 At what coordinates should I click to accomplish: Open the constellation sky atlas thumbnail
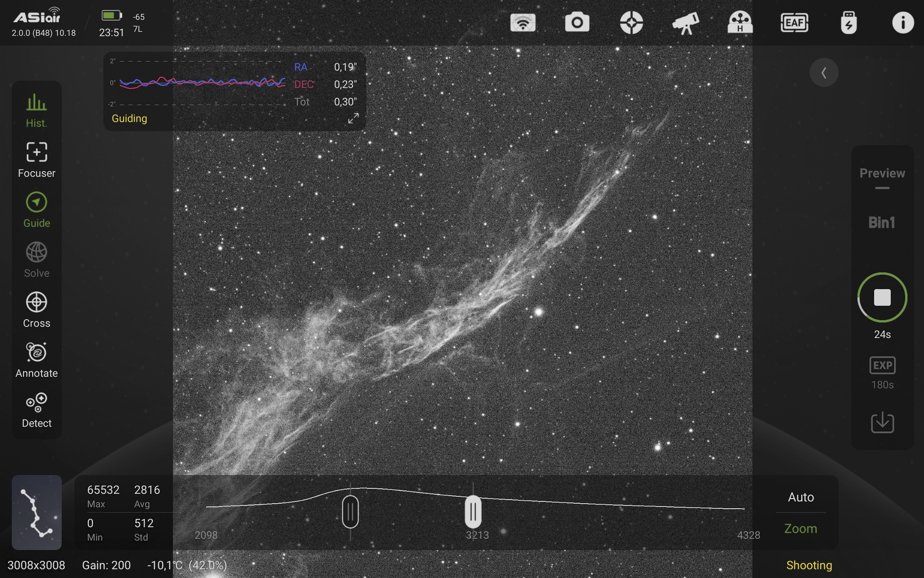(36, 512)
